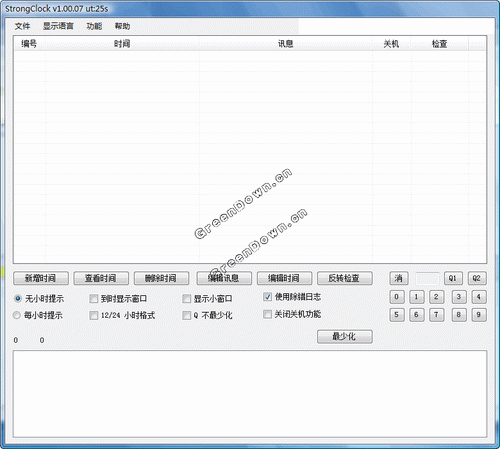Click the 新增时间 button

[41, 278]
